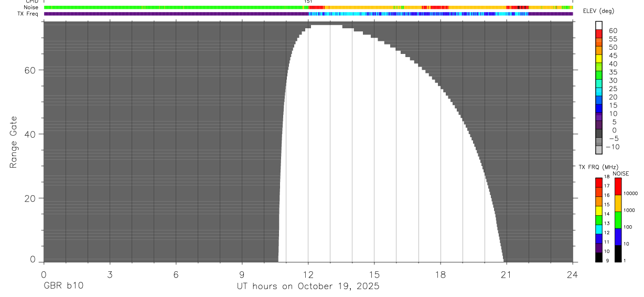The width and height of the screenshot is (644, 297).
Task: Click the 'GBR b10' radar beam label
Action: (x=63, y=287)
